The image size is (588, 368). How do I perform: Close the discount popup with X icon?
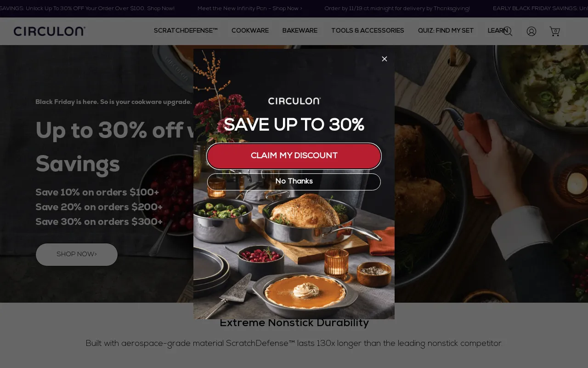(x=384, y=59)
